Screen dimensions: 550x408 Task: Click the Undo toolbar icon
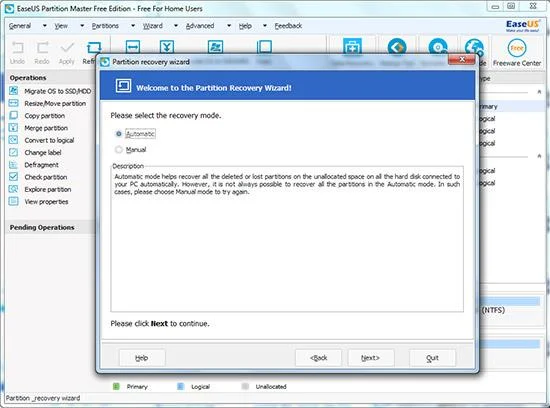[x=18, y=47]
